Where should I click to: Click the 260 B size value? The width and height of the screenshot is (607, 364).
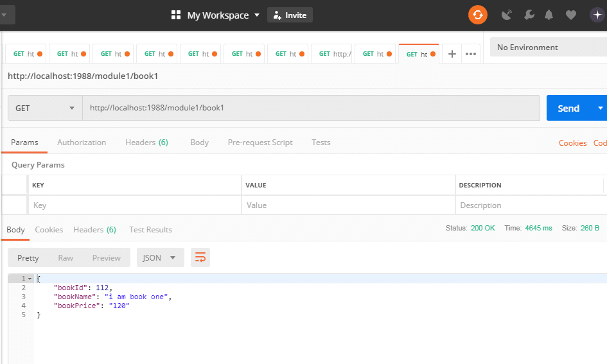tap(590, 228)
